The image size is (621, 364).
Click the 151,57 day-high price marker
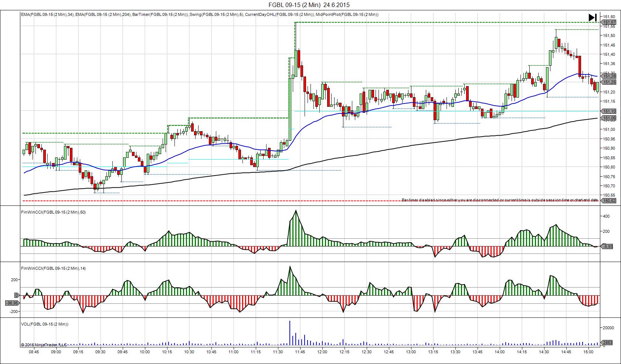[x=609, y=22]
